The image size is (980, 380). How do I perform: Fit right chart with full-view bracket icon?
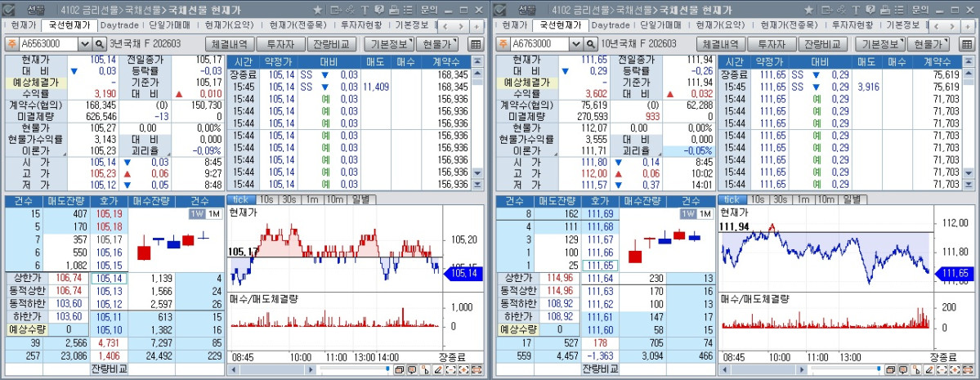coord(968,370)
